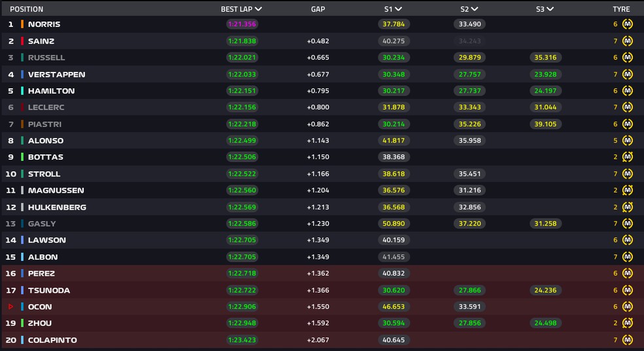644x351 pixels.
Task: Click the medium tyre icon in Hamilton's row
Action: coord(627,91)
